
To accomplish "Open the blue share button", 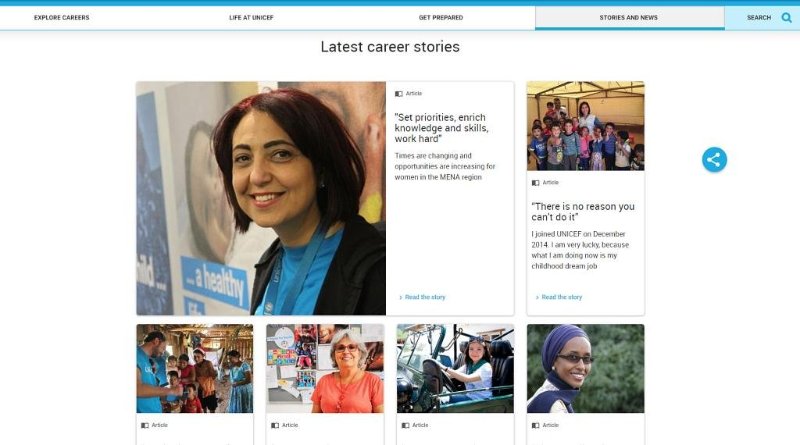I will 714,160.
